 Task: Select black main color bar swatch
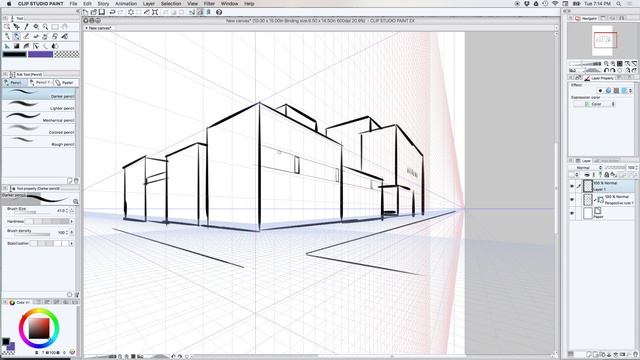(x=15, y=54)
